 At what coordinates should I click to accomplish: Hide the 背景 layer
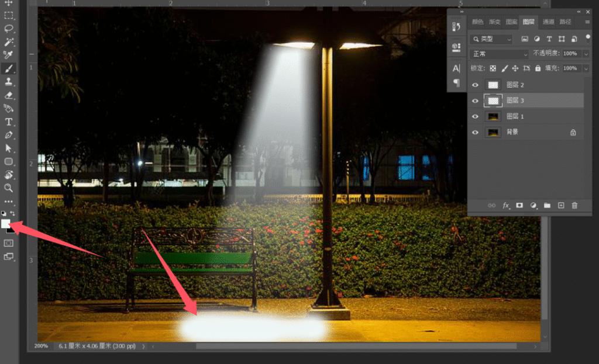475,133
